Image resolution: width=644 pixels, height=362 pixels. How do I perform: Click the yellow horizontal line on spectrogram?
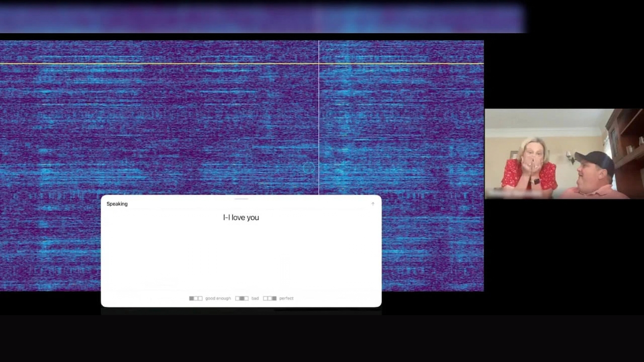click(x=242, y=64)
